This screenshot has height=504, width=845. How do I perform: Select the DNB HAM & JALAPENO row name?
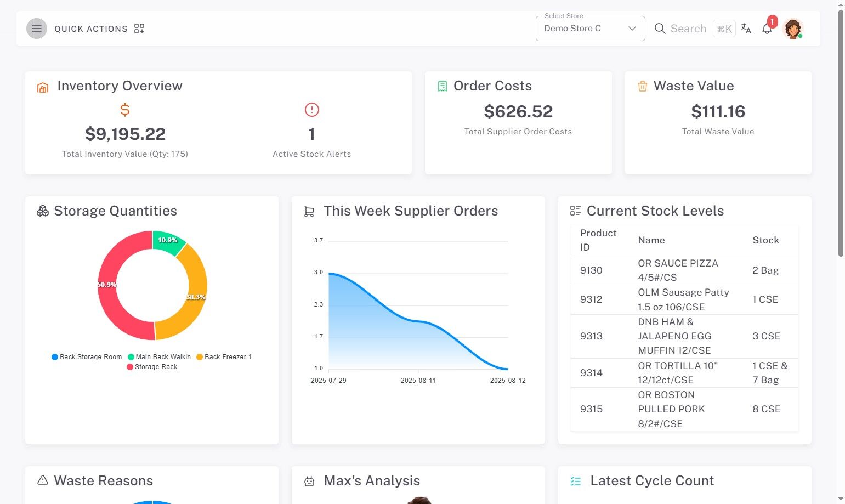(674, 336)
